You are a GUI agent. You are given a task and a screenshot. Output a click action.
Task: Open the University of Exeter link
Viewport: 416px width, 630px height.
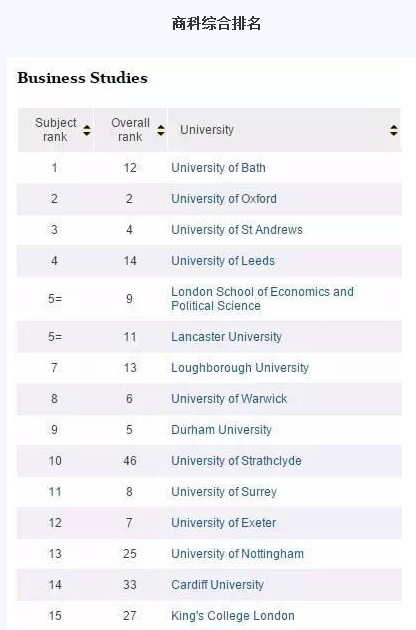click(223, 522)
